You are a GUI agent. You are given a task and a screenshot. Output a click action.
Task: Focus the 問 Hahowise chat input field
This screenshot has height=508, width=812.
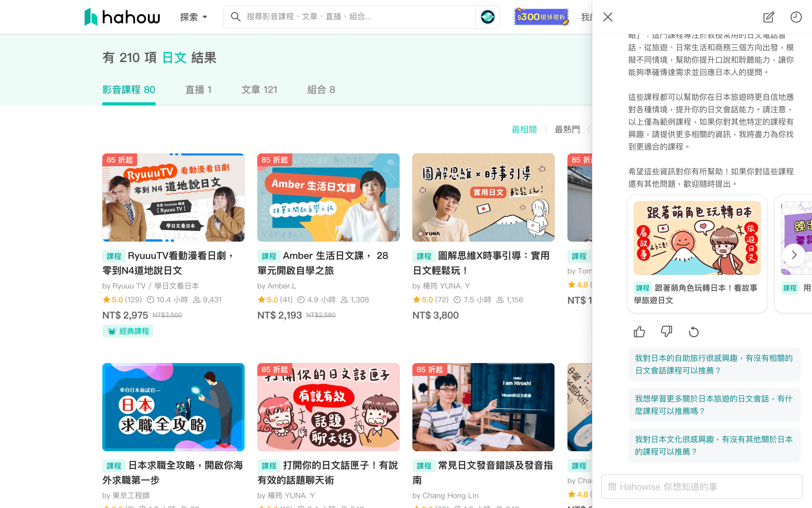[x=701, y=486]
